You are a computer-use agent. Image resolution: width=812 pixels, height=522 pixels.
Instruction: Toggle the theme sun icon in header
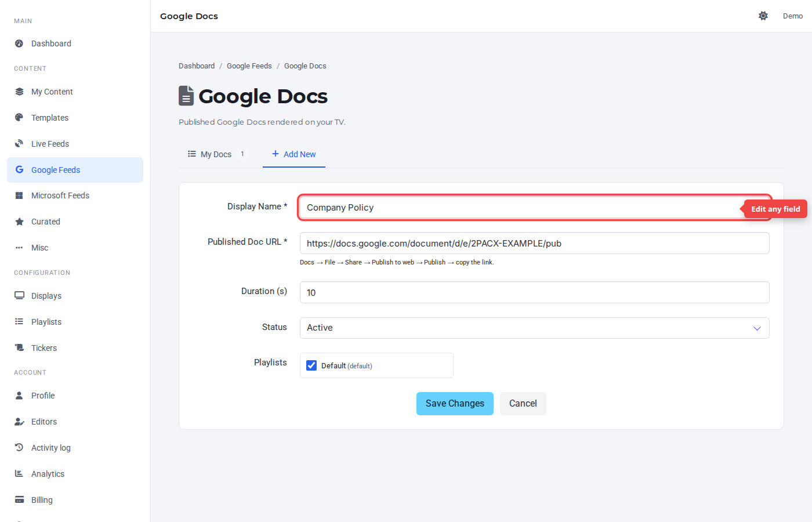pos(763,16)
